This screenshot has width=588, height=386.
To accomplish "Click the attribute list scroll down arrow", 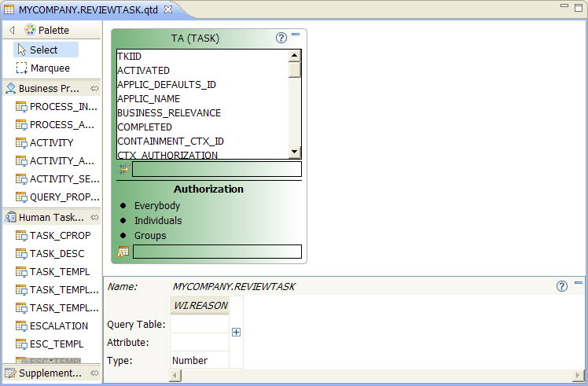I will pos(294,152).
